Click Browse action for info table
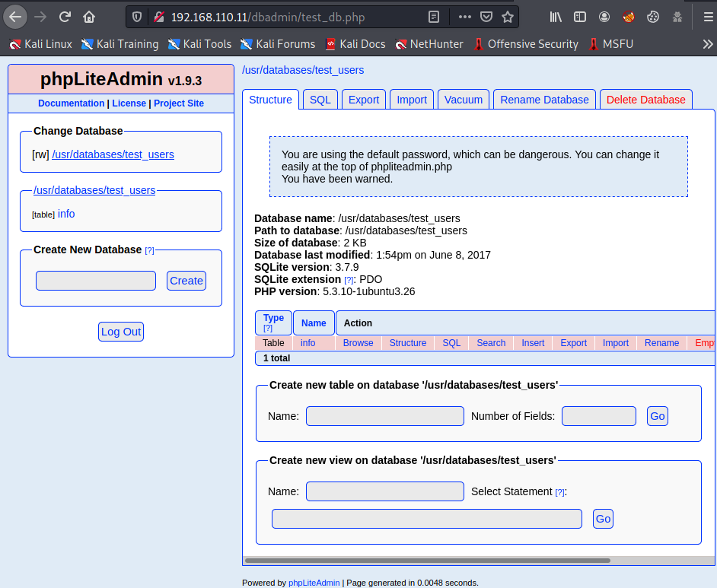Viewport: 717px width, 588px height. [x=358, y=343]
